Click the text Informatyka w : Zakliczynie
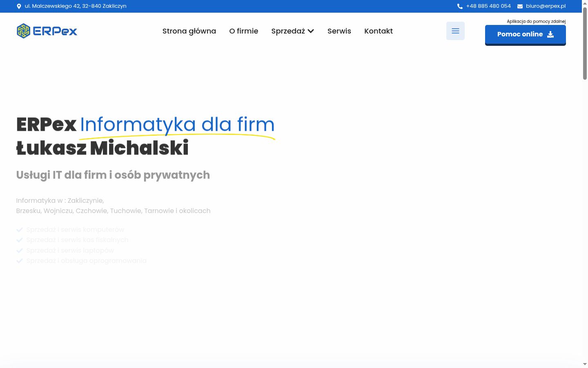This screenshot has width=588, height=368. pos(60,200)
